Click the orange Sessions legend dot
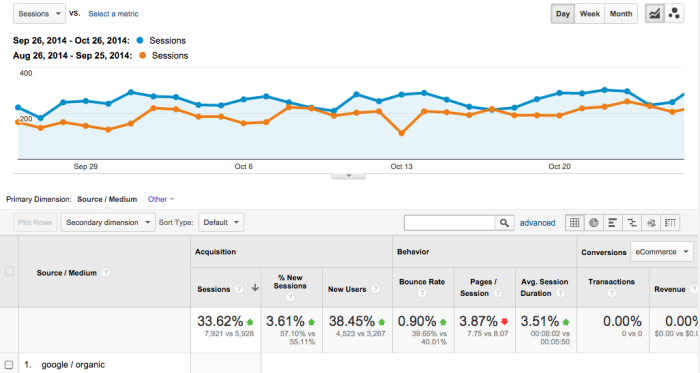The image size is (700, 373). [x=142, y=56]
